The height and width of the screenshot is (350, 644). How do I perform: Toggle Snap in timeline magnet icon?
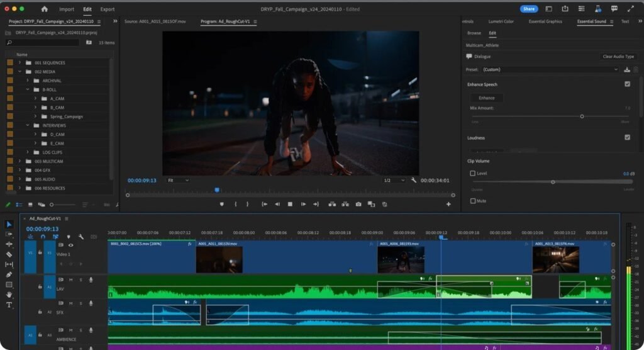(x=43, y=237)
